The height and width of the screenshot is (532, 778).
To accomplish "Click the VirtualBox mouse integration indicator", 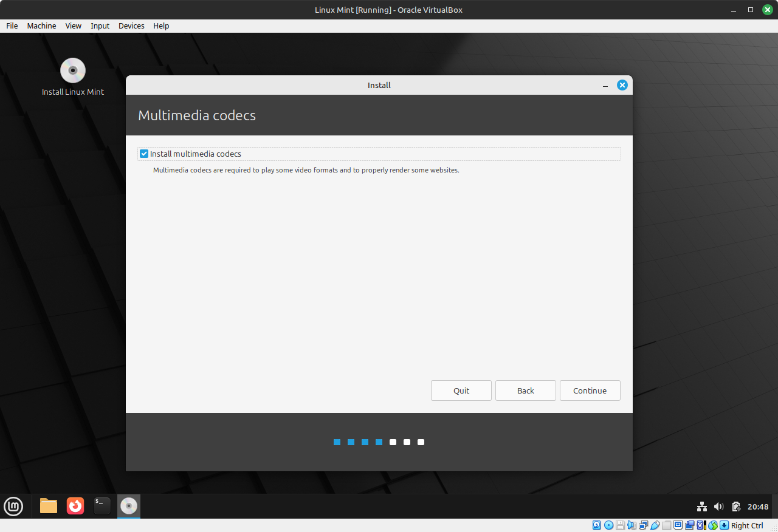I will [713, 525].
